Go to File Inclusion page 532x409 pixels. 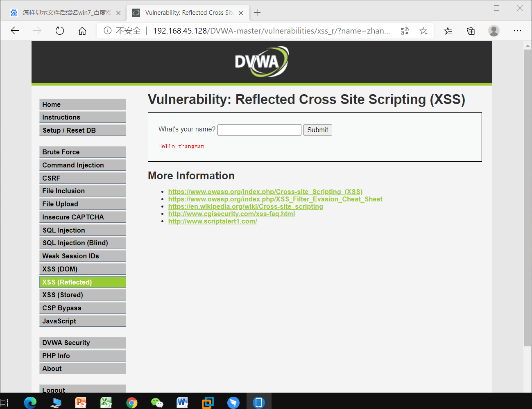[83, 191]
